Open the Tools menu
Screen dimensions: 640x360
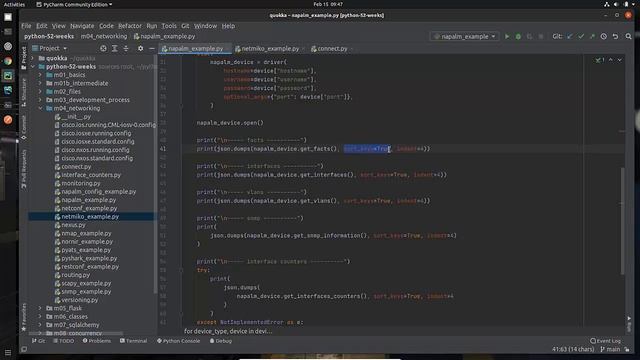[169, 26]
